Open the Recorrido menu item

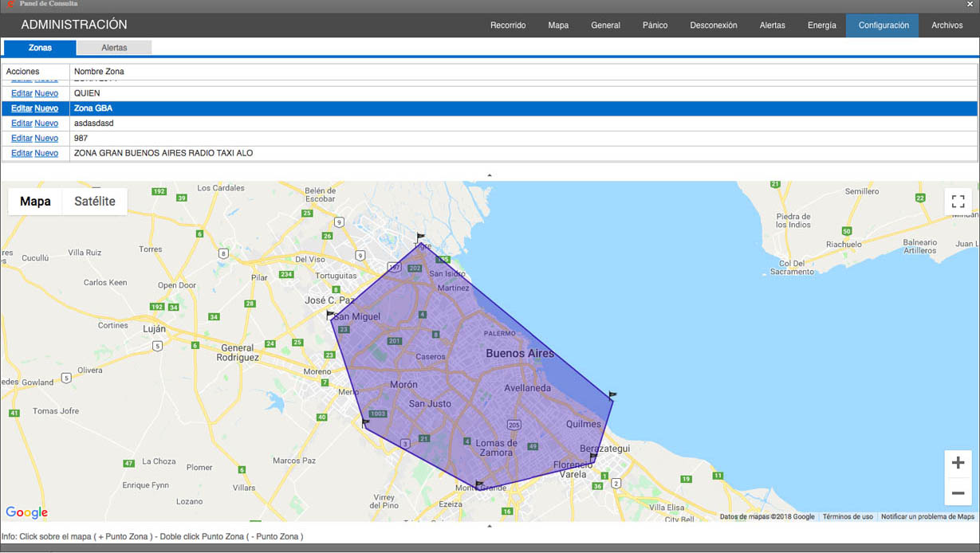click(x=508, y=25)
